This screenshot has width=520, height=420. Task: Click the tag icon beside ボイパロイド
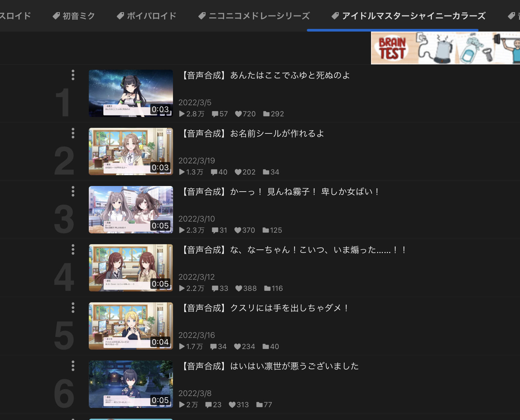click(120, 16)
